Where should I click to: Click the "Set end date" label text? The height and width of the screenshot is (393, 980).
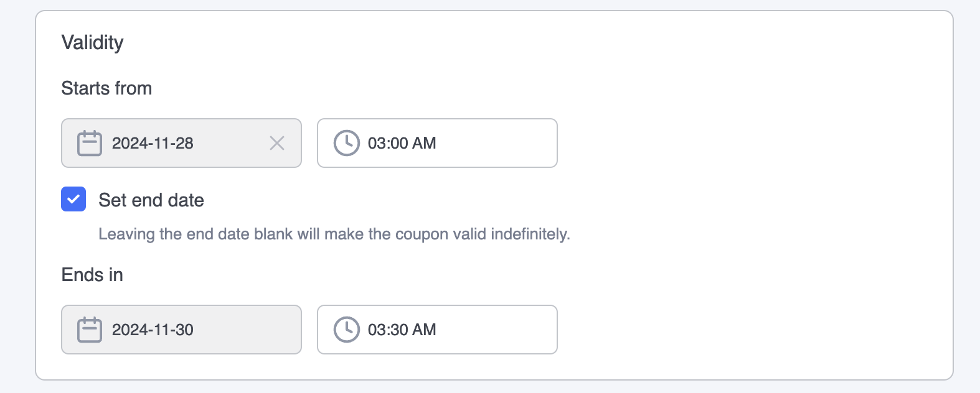coord(151,200)
